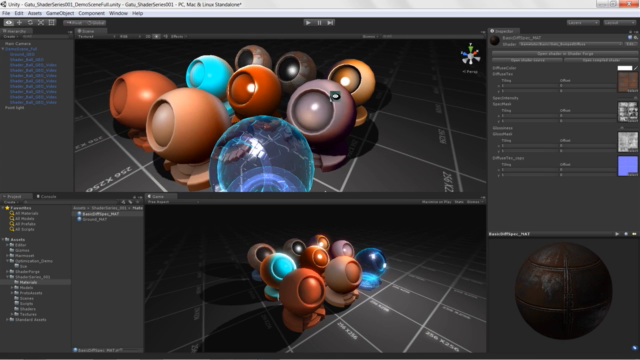Select BasicDiffSpec_MAT in Project panel
This screenshot has height=360, width=640.
(x=108, y=214)
